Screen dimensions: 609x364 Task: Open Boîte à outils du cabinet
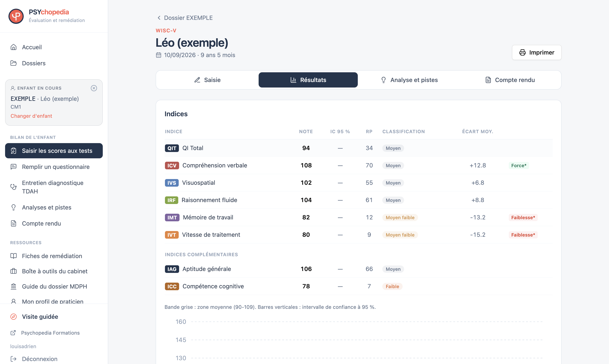(x=54, y=271)
